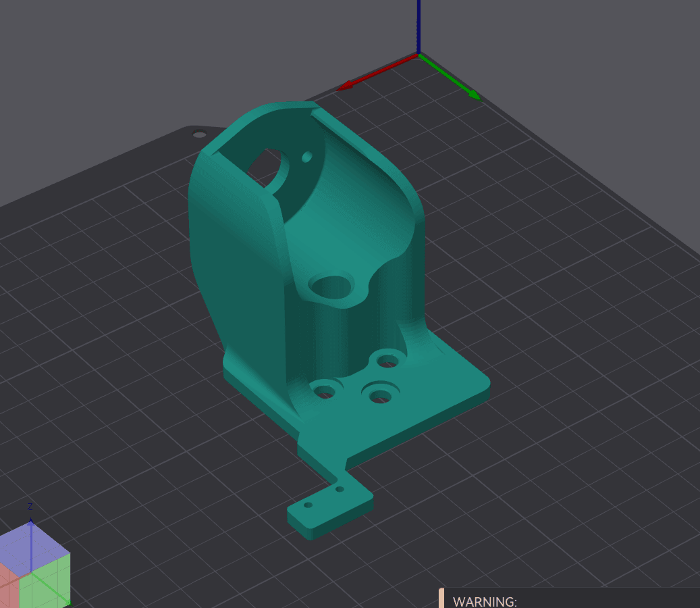Click the green arrow tip on the view cube
700x608 pixels.
(68, 602)
